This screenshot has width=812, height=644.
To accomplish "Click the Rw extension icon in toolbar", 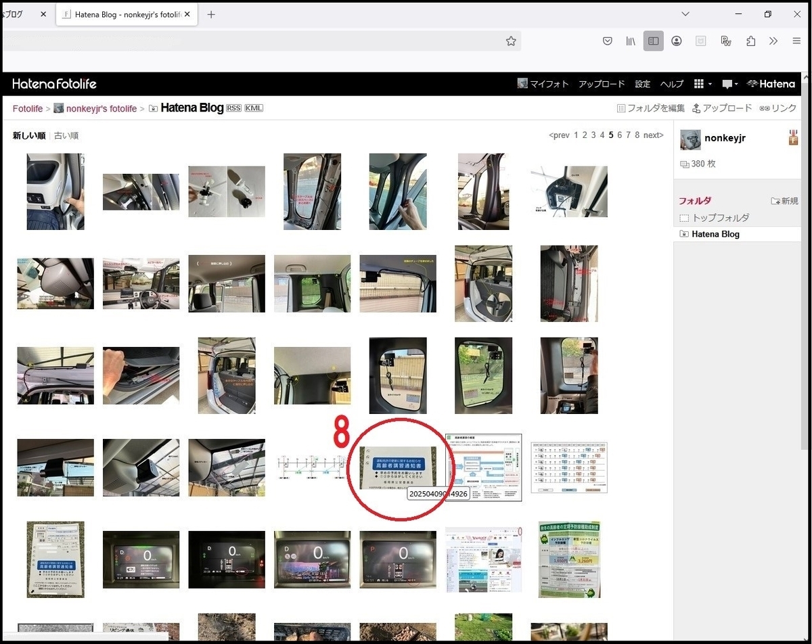I will click(726, 41).
